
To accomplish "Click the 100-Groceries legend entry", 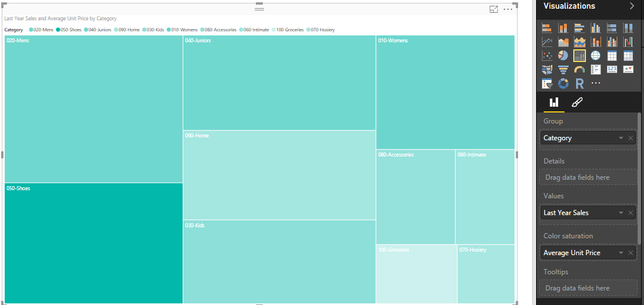I will coord(288,30).
